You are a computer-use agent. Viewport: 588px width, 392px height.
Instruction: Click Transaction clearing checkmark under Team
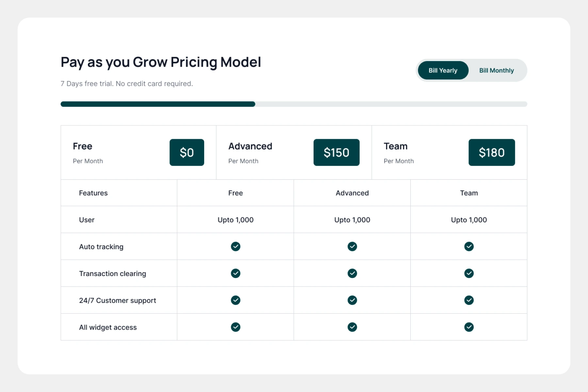[469, 273]
